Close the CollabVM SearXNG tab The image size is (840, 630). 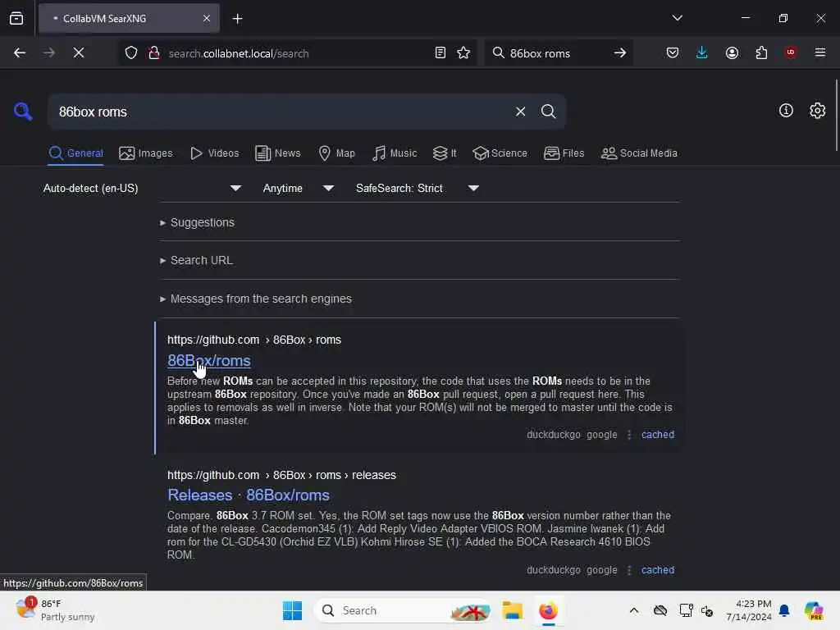coord(206,19)
